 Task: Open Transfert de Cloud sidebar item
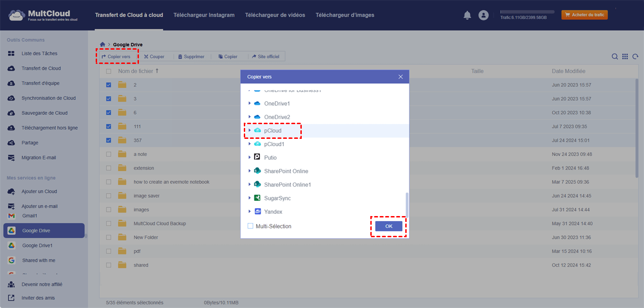(x=41, y=68)
